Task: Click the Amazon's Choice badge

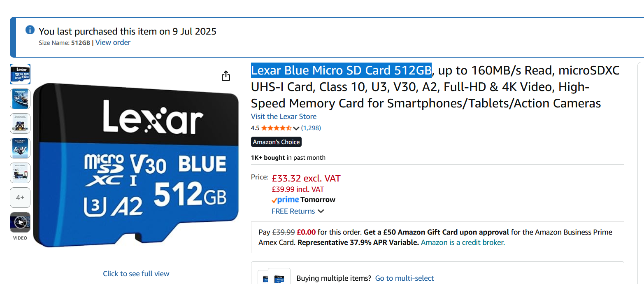Action: (x=276, y=142)
